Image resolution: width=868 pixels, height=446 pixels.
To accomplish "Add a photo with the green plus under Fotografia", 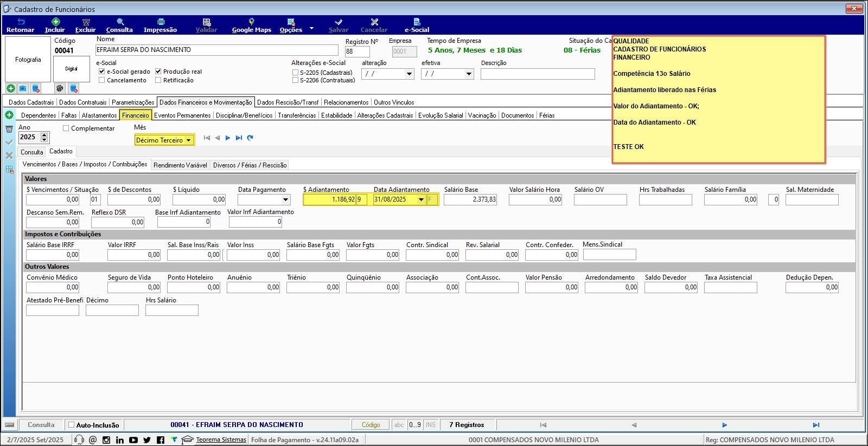I will pos(11,88).
